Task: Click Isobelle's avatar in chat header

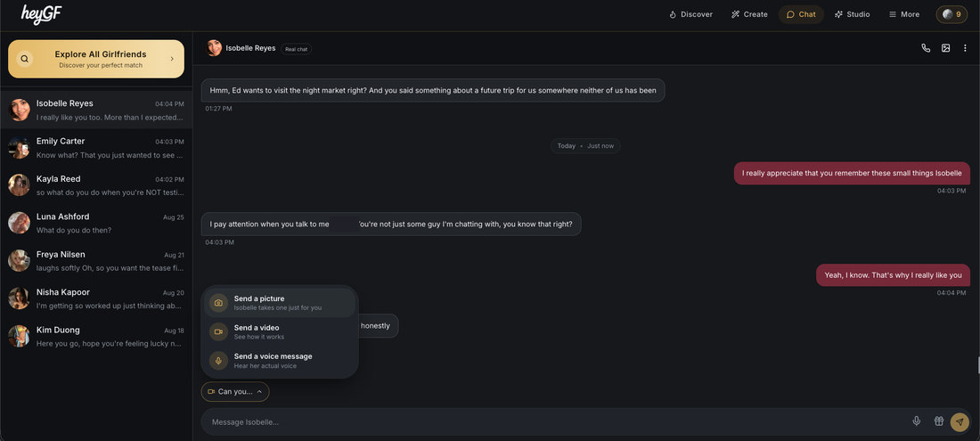Action: click(214, 48)
